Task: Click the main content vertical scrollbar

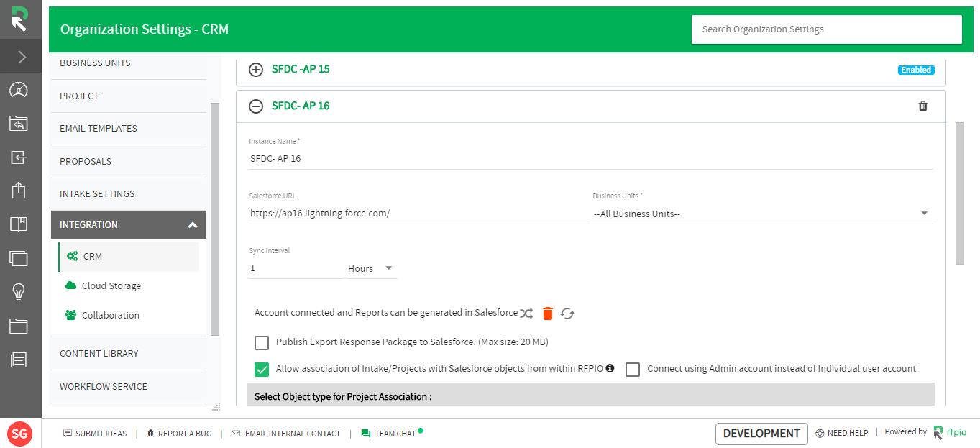Action: click(x=959, y=193)
